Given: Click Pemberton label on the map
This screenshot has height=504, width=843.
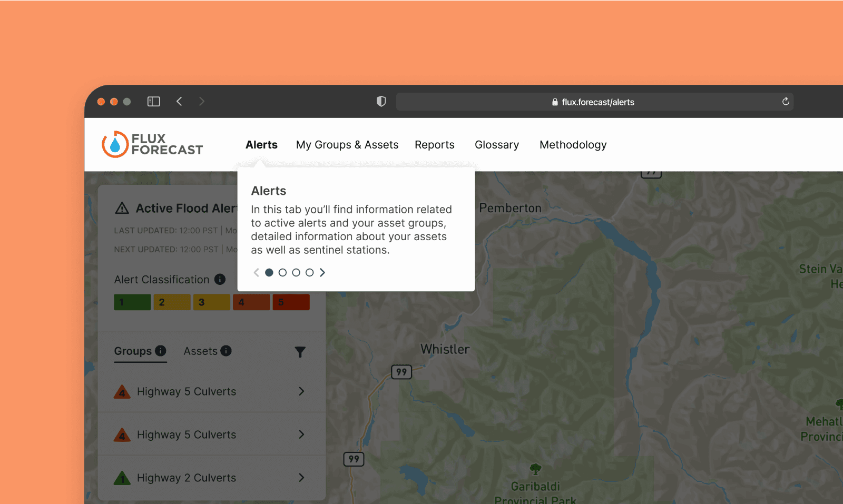Looking at the screenshot, I should [x=510, y=208].
